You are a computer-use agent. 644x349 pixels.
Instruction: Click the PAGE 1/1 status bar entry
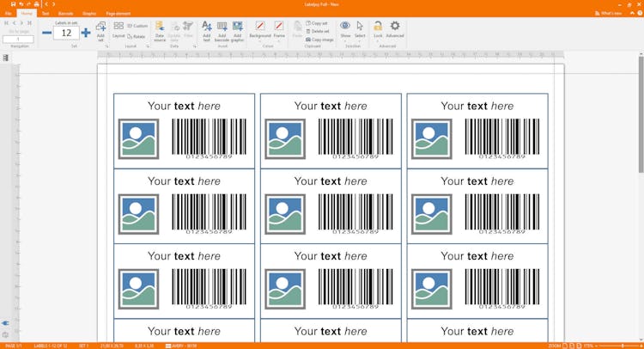[x=13, y=346]
